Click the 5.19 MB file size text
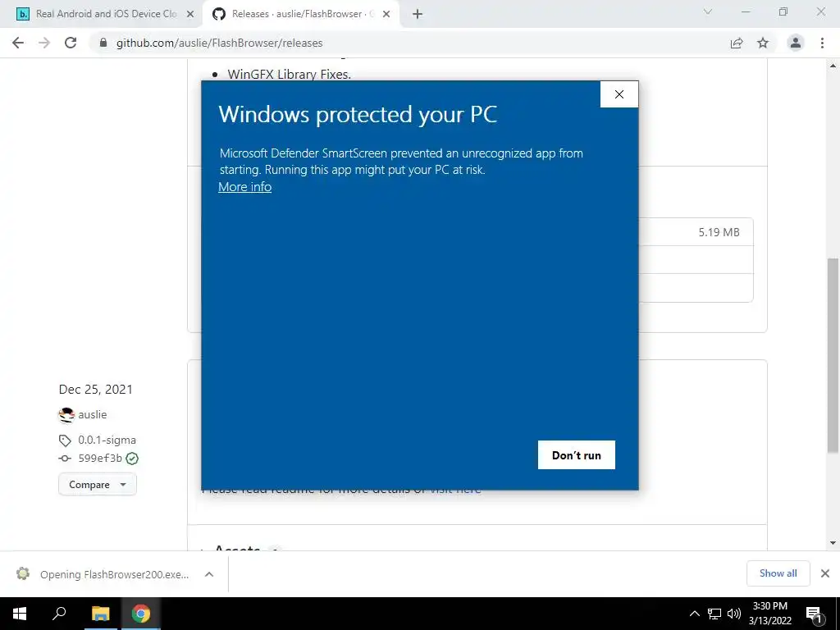The image size is (840, 630). pos(719,232)
